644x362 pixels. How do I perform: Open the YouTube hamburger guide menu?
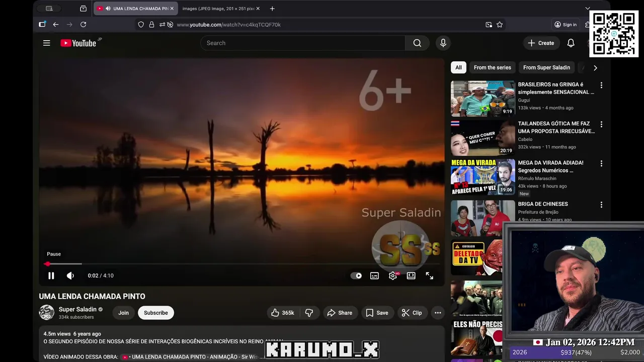(46, 43)
